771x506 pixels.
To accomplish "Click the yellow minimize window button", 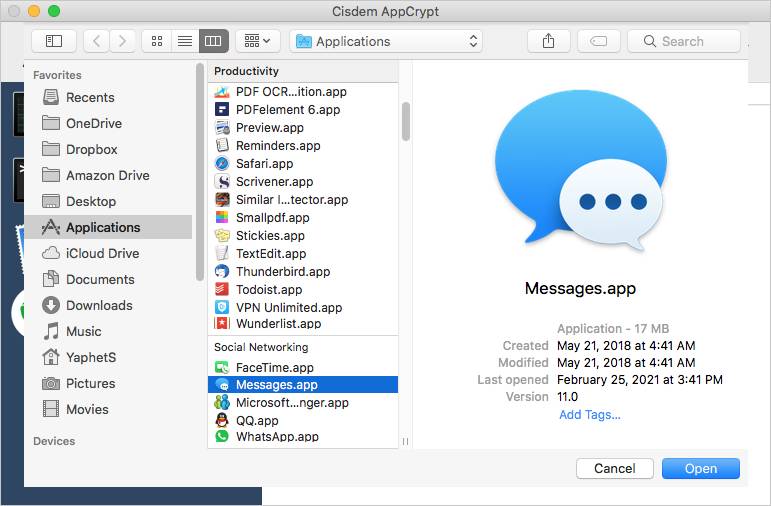I will tap(34, 11).
